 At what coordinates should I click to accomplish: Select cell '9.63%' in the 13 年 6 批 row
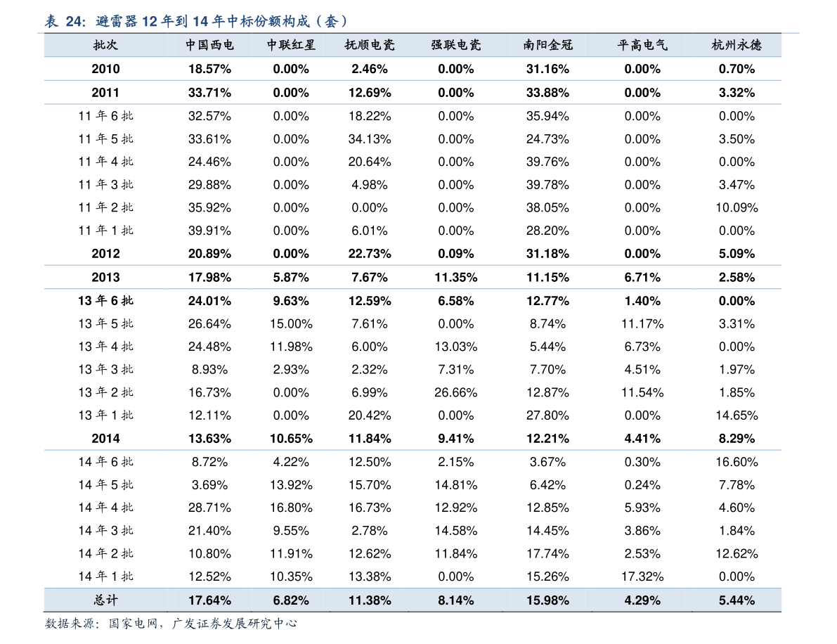[291, 301]
